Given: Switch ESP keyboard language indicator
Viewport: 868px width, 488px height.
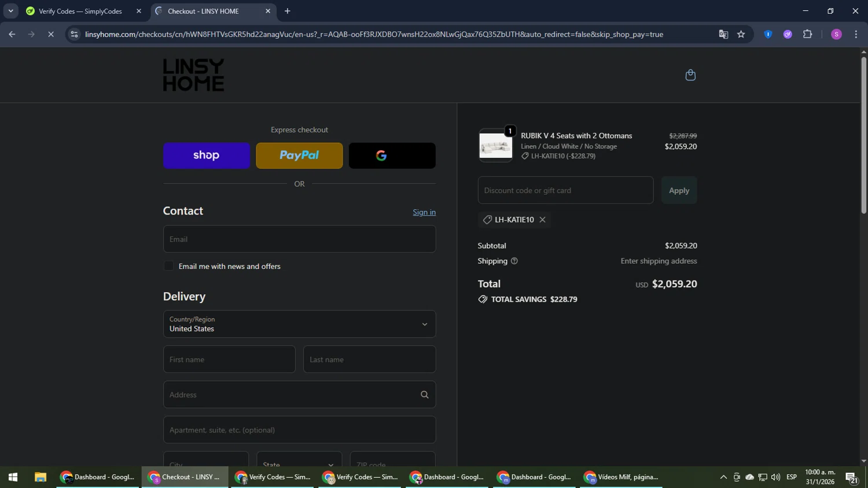Looking at the screenshot, I should click(792, 478).
